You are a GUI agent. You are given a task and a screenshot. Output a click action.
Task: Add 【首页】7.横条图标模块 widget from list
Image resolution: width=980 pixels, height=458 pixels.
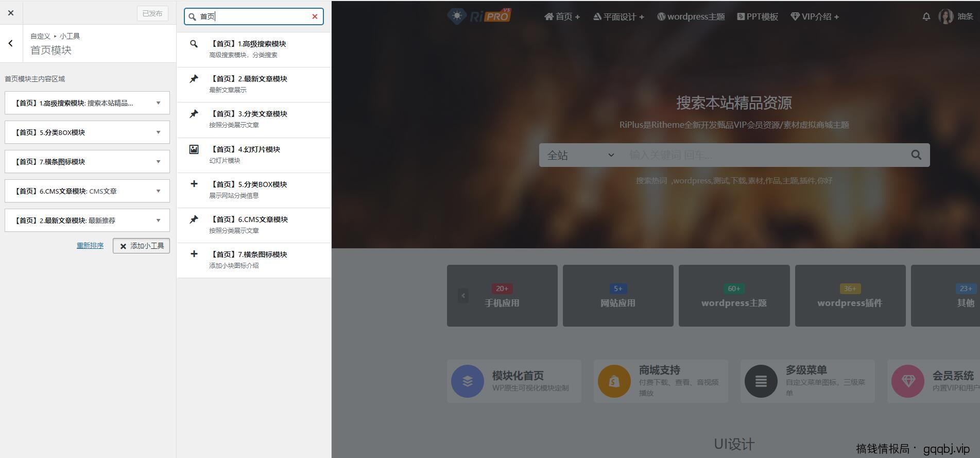[x=254, y=260]
